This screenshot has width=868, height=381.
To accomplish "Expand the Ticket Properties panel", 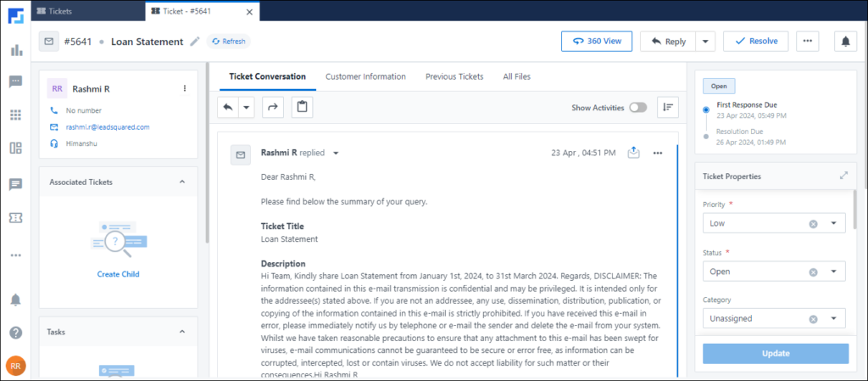I will 843,176.
